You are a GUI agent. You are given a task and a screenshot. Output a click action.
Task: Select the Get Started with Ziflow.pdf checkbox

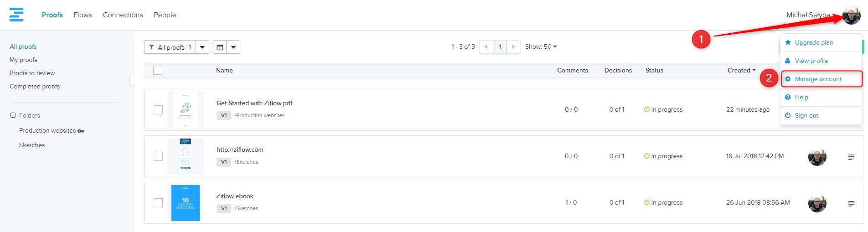[x=158, y=110]
